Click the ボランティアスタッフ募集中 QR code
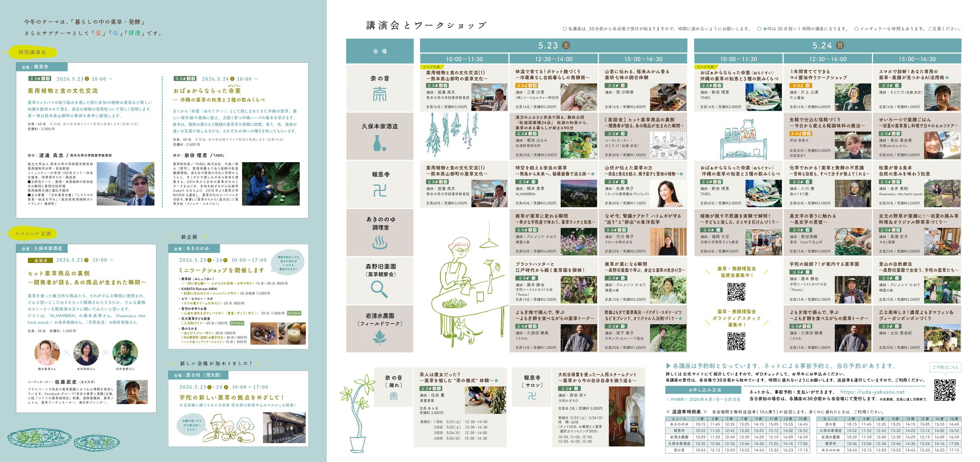 coord(736,341)
